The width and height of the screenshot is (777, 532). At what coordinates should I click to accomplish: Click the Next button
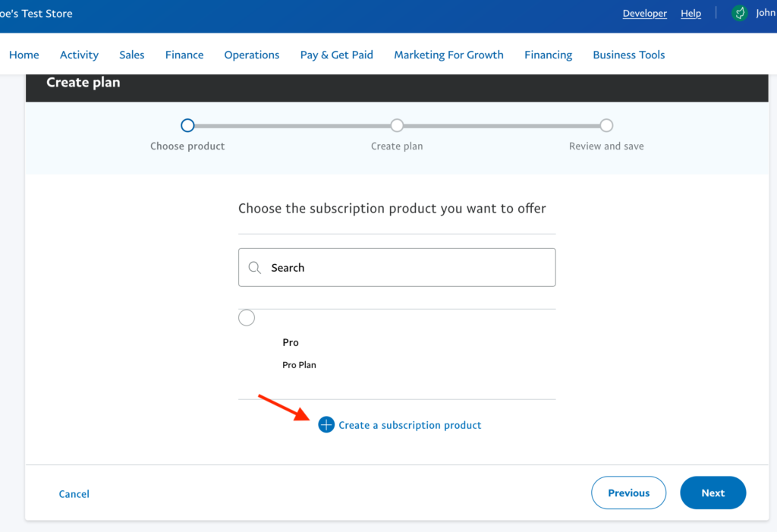(713, 493)
